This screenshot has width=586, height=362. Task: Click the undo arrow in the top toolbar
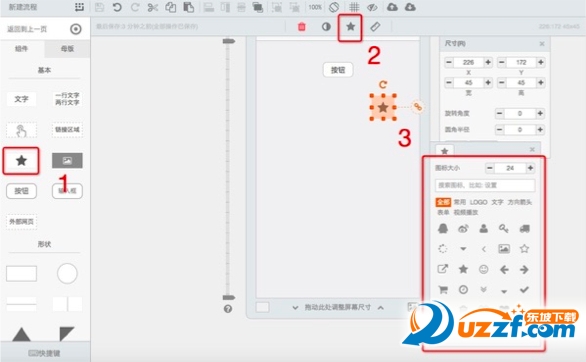coord(117,7)
